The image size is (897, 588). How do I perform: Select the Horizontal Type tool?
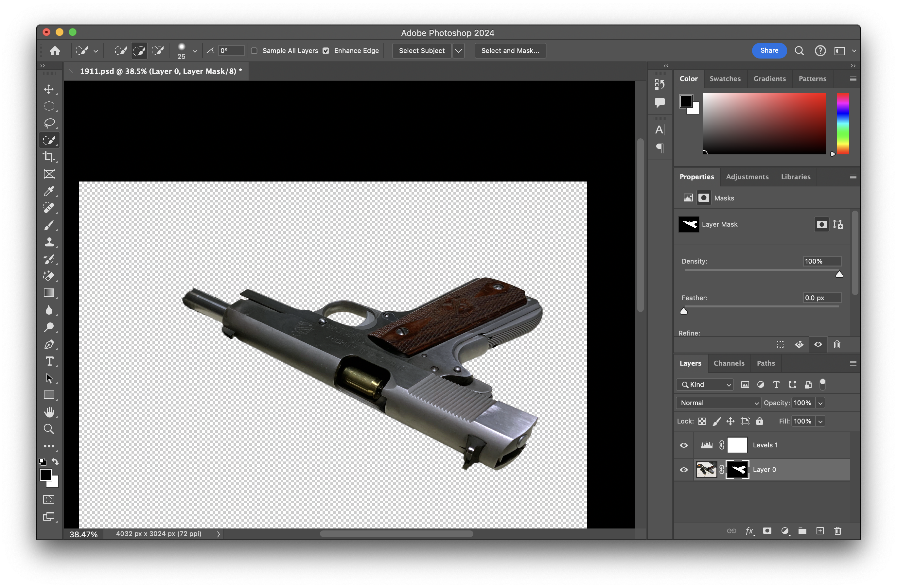(49, 361)
